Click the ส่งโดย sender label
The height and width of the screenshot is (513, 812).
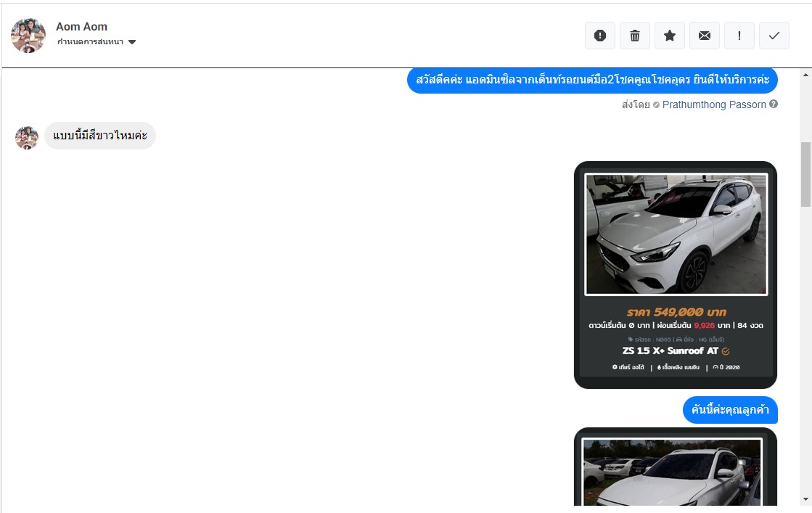click(636, 104)
